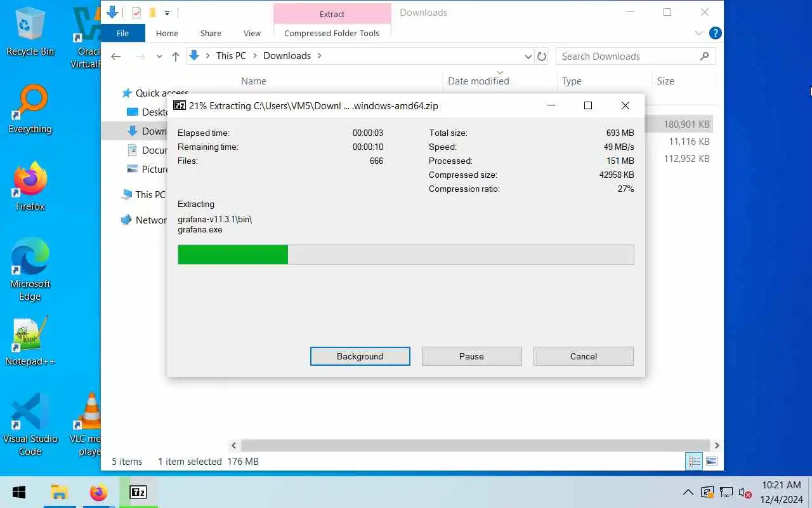Click the search magnifier icon

coord(704,56)
